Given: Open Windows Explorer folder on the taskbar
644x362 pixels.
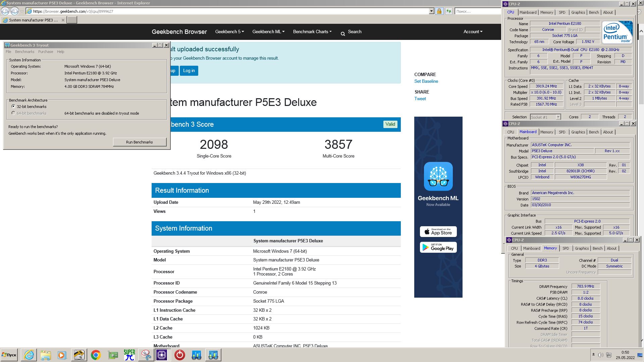Looking at the screenshot, I should pyautogui.click(x=46, y=355).
